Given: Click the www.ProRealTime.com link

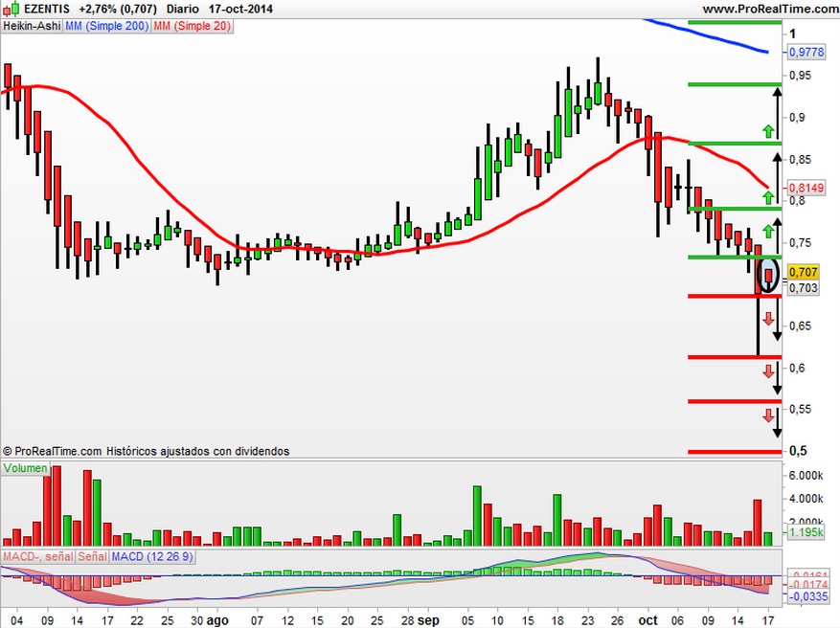Looking at the screenshot, I should click(770, 10).
